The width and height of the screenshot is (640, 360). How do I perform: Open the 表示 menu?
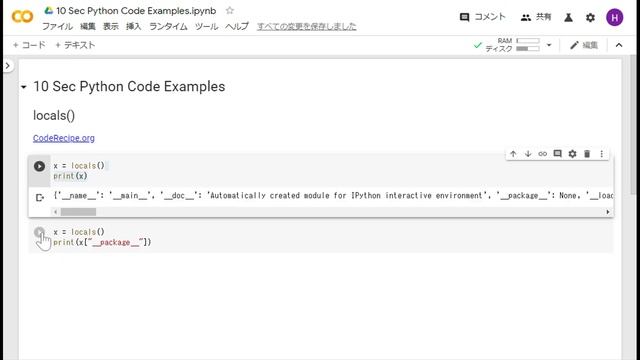coord(110,27)
